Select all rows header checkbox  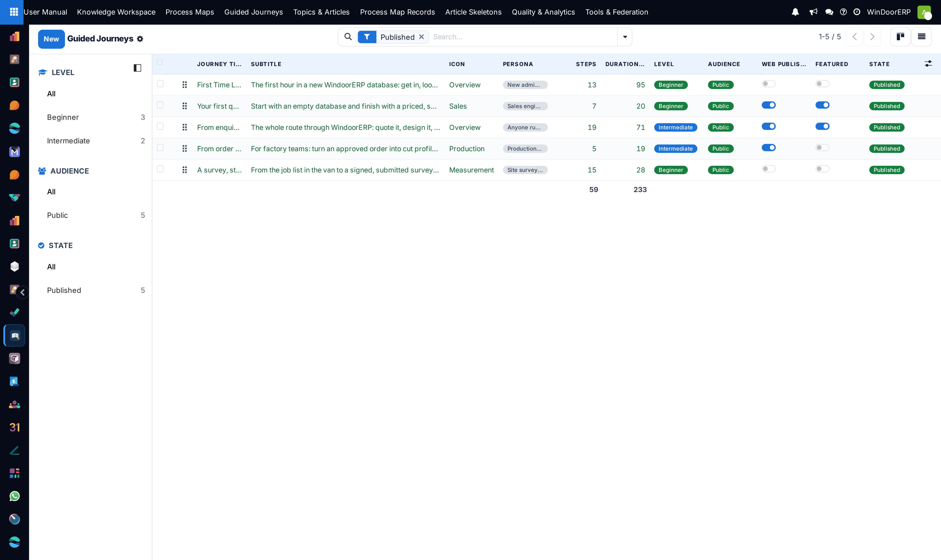pyautogui.click(x=160, y=62)
